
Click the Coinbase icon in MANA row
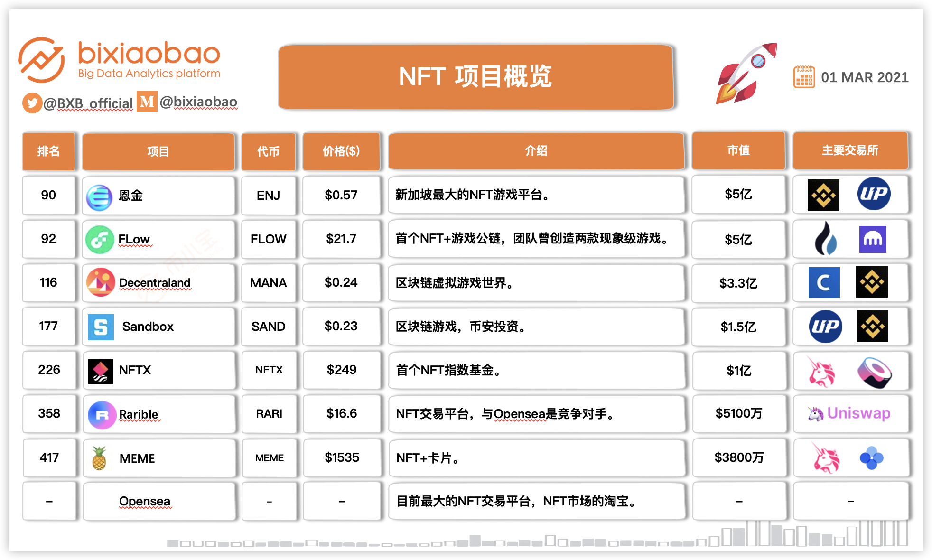pos(824,282)
